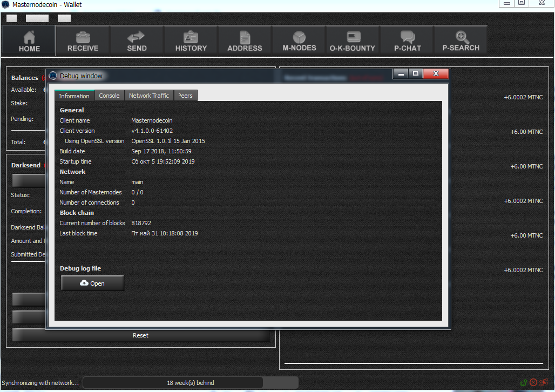Open the debug log file
Image resolution: width=555 pixels, height=392 pixels.
click(92, 283)
